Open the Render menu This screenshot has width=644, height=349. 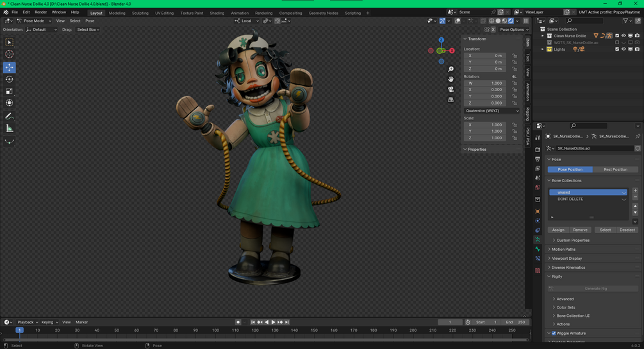point(40,12)
